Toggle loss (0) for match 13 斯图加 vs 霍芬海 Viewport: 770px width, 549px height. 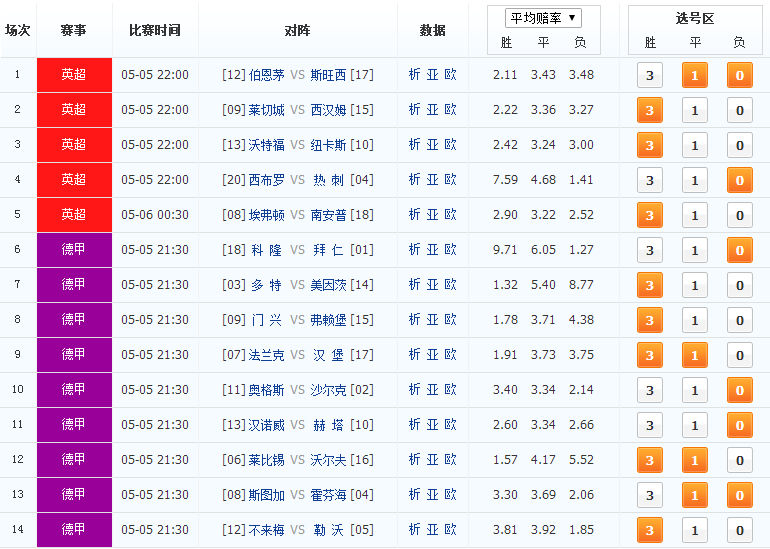(740, 495)
